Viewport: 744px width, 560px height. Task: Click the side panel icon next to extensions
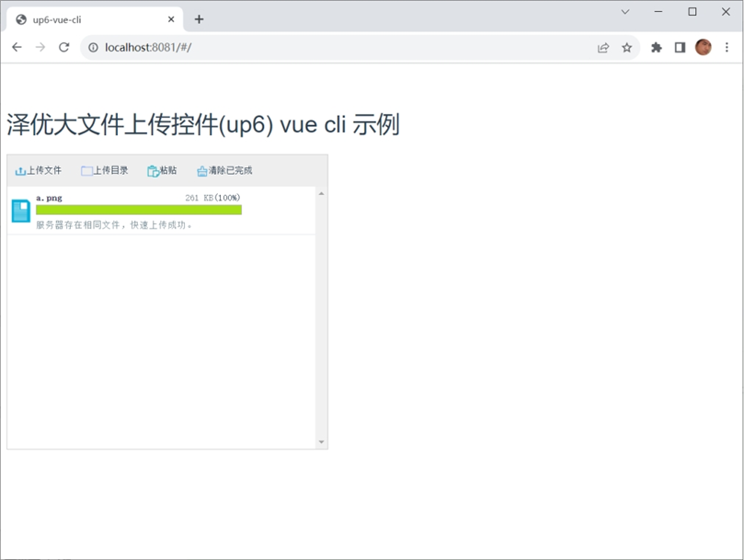pos(678,47)
